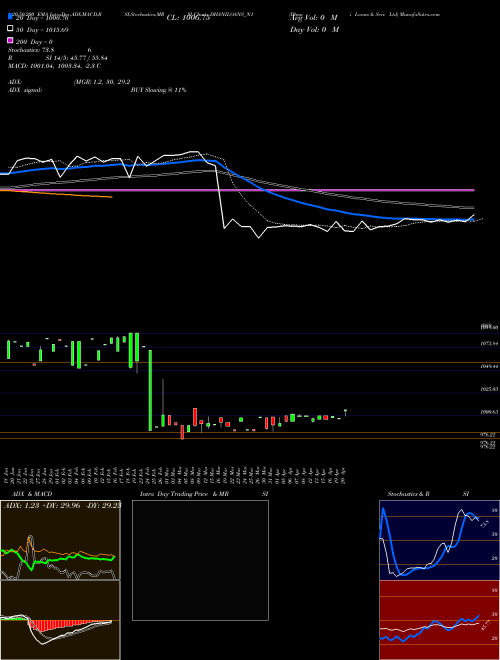
Task: Click the 'BUY Slowing @ 11%' signal text
Action: (159, 90)
